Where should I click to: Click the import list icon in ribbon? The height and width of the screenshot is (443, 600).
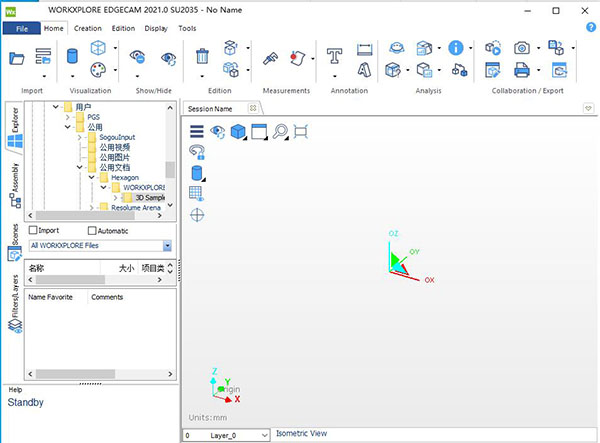pyautogui.click(x=43, y=56)
